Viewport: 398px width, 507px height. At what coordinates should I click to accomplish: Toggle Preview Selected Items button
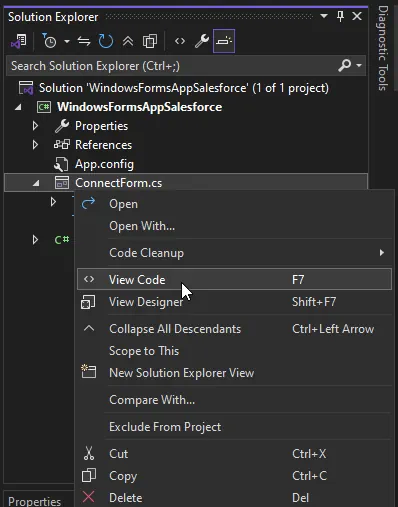(x=224, y=41)
